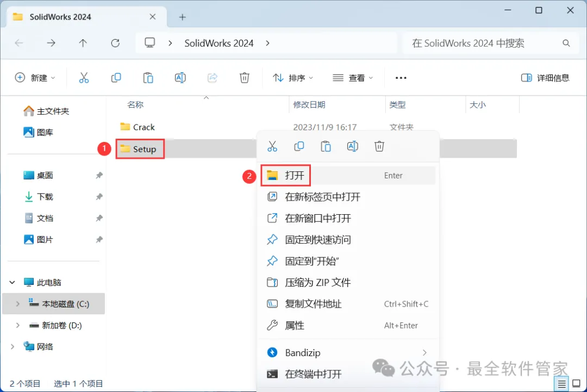Expand the 新加卷 (D:) node

(x=17, y=325)
